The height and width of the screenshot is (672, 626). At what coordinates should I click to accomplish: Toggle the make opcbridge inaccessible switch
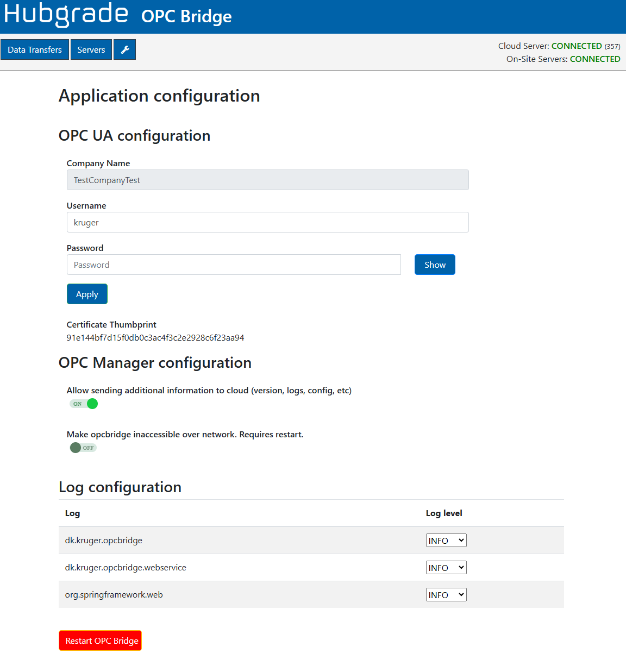coord(83,448)
